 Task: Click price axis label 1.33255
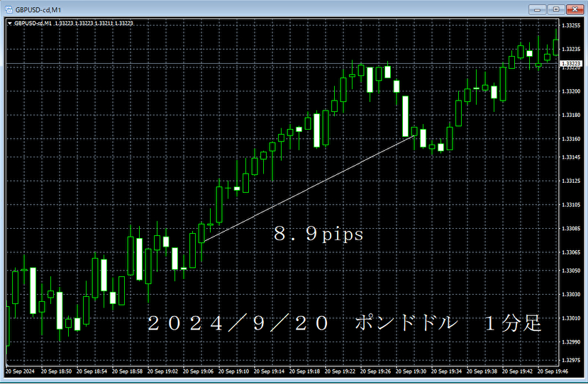click(x=571, y=26)
